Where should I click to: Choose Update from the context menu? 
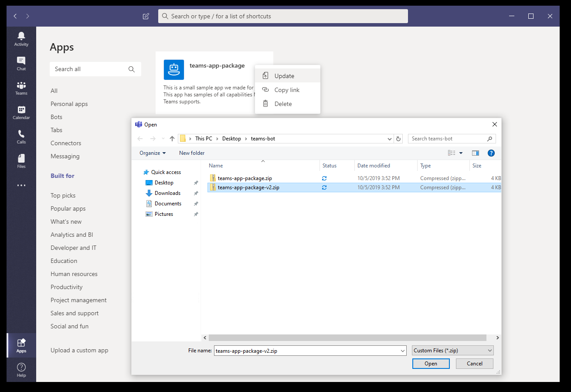coord(288,76)
